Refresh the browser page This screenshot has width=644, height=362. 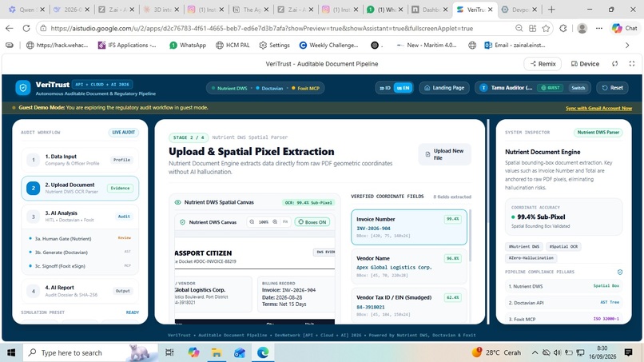[x=26, y=28]
